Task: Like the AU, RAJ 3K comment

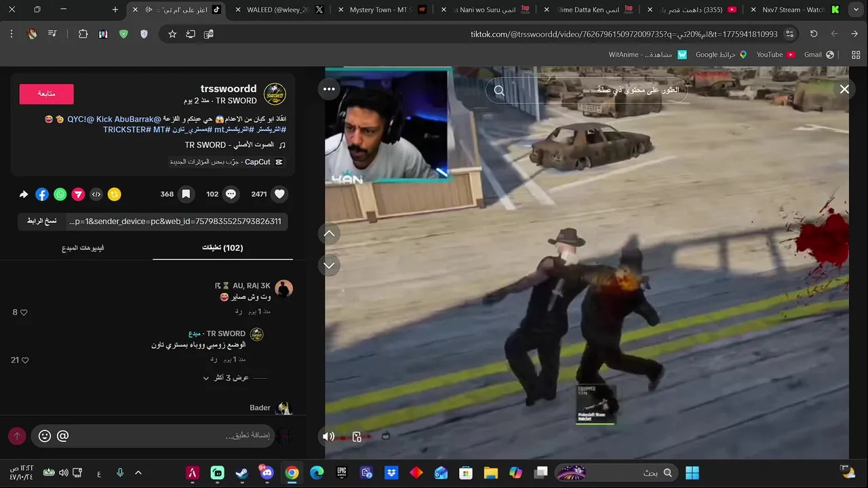Action: click(x=24, y=312)
